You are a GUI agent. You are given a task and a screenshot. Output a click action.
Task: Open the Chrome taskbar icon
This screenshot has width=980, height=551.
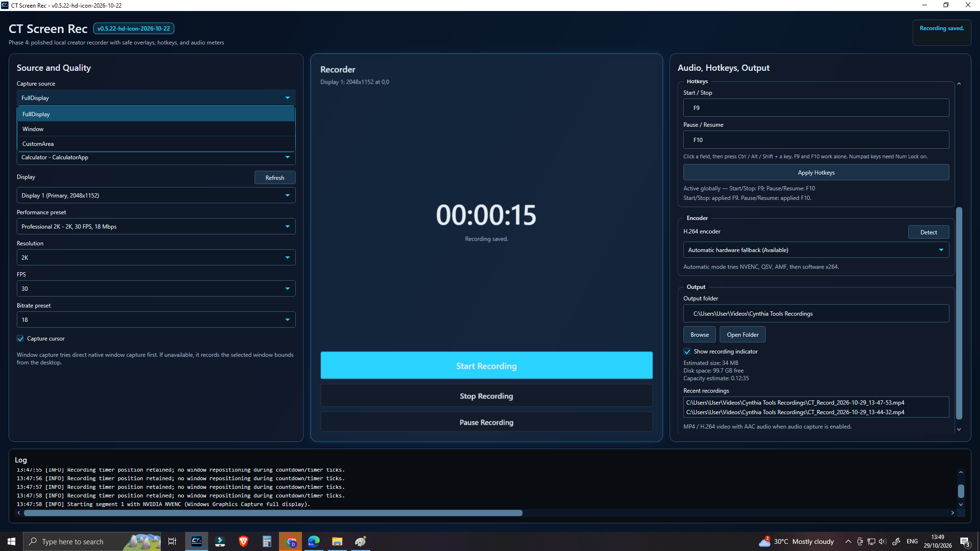290,541
